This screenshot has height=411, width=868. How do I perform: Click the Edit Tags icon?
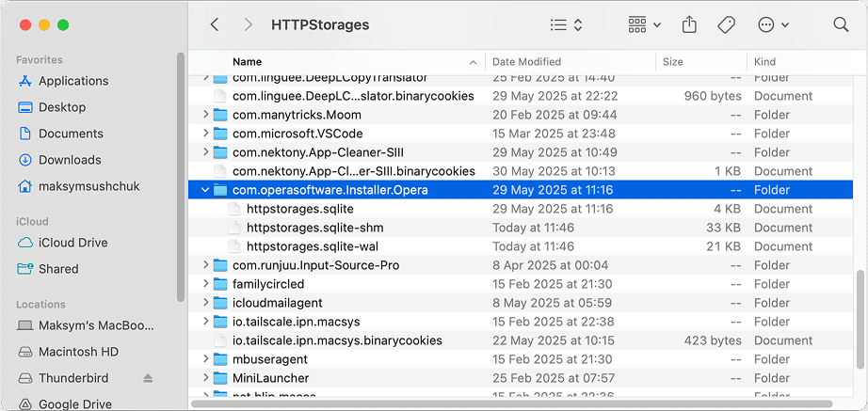(726, 24)
